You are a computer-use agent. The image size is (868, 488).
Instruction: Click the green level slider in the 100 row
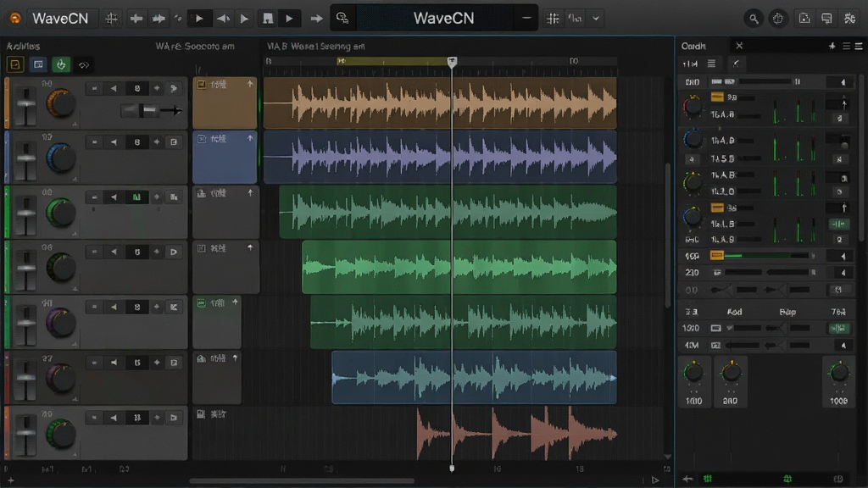pos(768,256)
